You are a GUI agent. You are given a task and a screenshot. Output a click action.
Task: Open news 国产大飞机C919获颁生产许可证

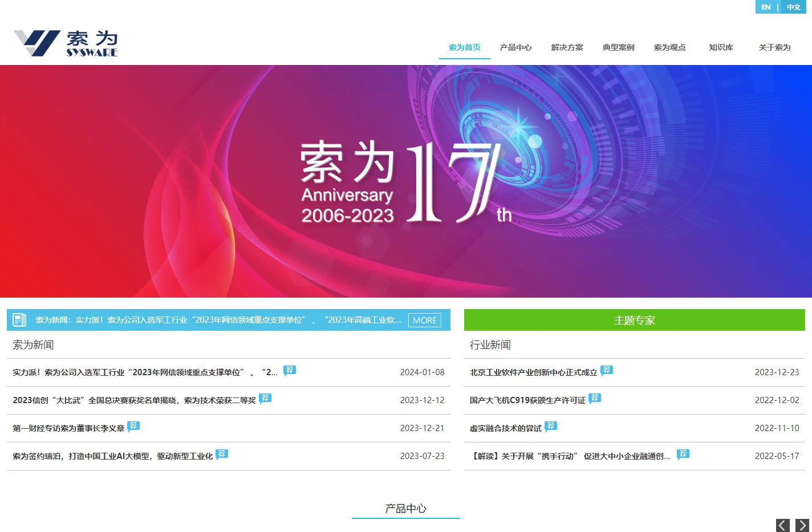click(x=527, y=400)
